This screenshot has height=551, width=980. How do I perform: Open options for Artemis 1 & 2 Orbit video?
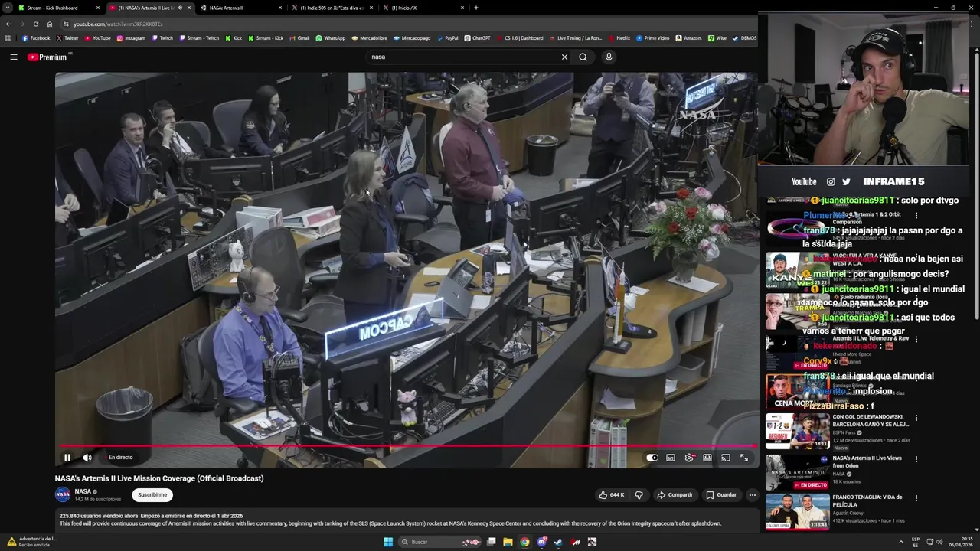[916, 216]
